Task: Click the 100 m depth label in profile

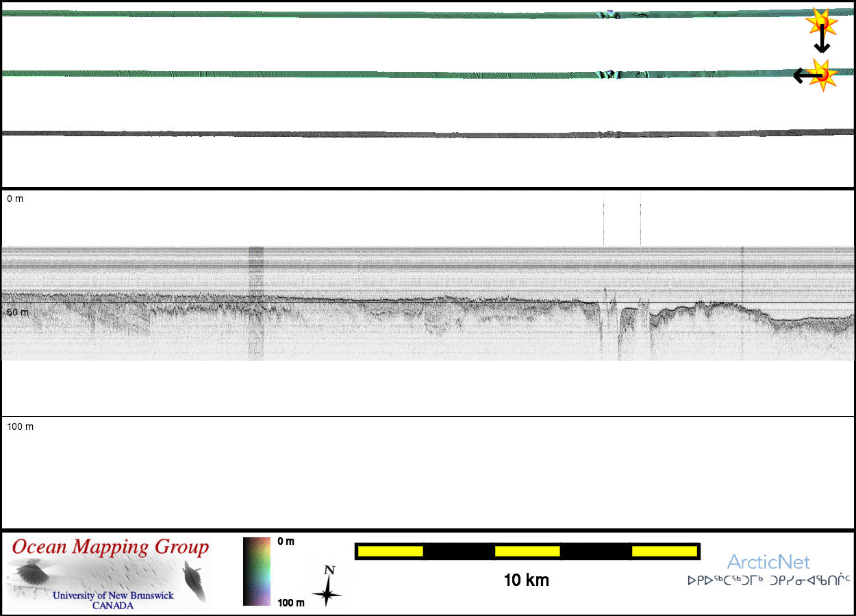Action: tap(21, 426)
